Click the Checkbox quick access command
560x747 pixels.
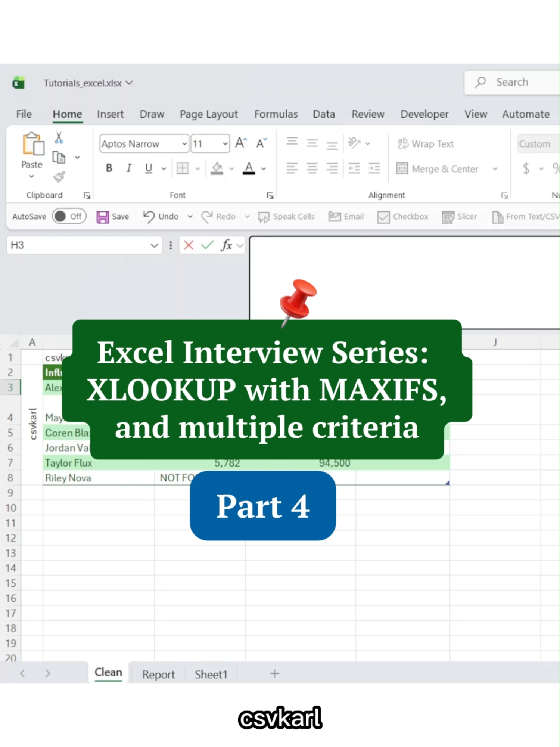pos(403,217)
